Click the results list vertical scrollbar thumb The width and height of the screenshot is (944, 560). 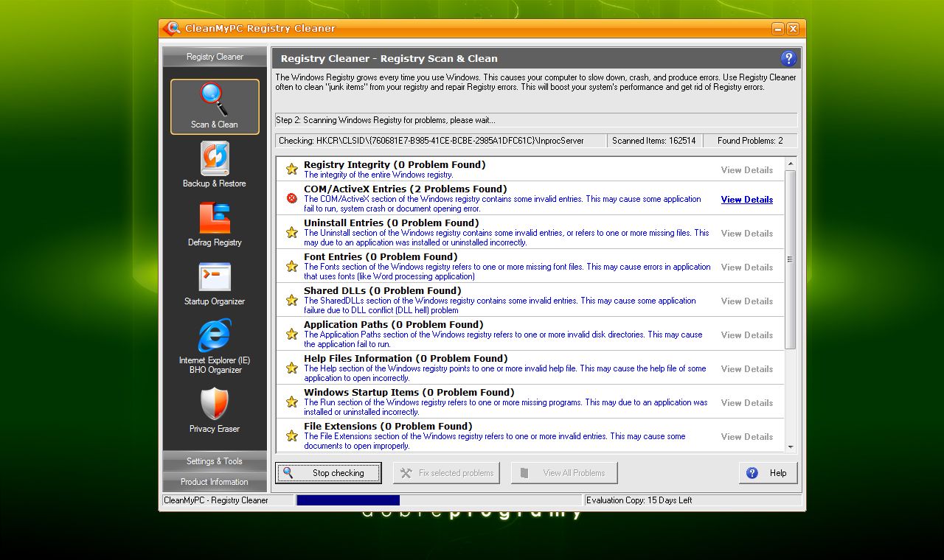coord(791,259)
